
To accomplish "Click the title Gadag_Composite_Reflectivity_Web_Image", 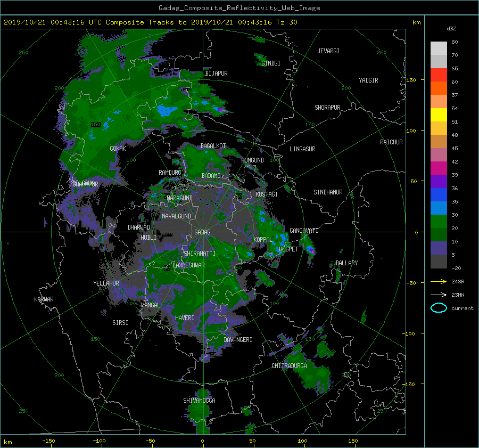I will tap(239, 8).
